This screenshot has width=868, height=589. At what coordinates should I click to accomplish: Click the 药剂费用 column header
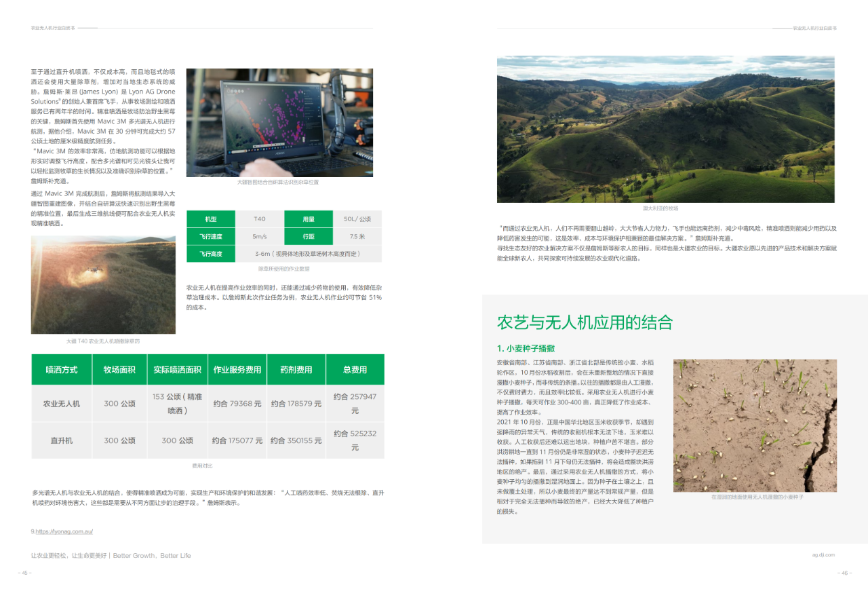(296, 370)
